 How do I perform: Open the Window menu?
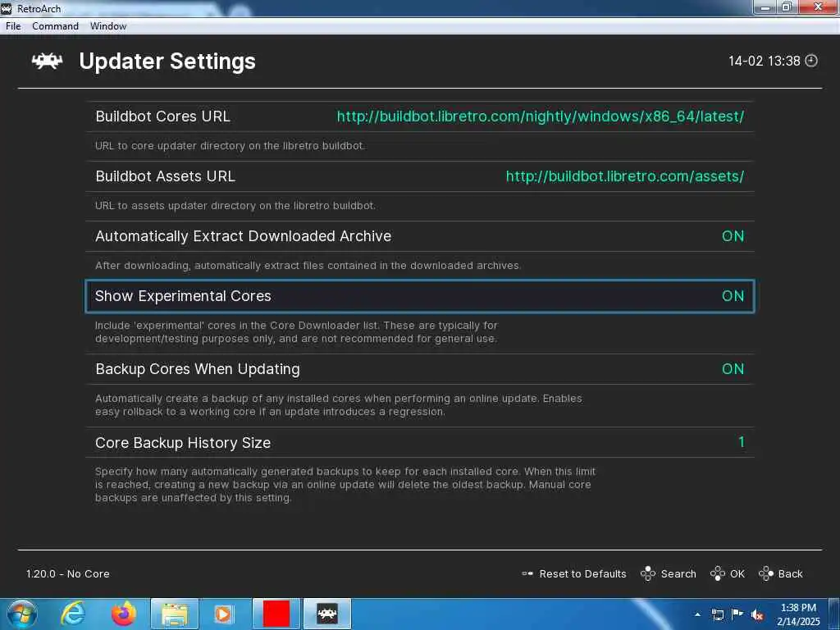point(108,26)
